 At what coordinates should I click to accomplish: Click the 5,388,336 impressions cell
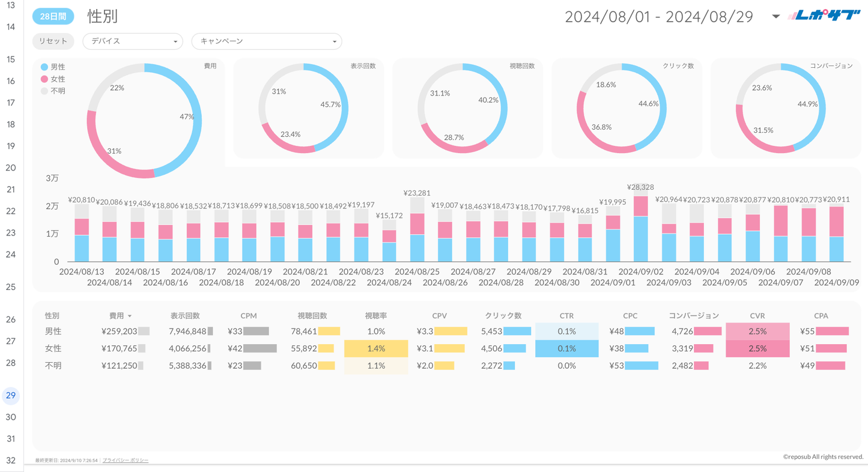[187, 365]
